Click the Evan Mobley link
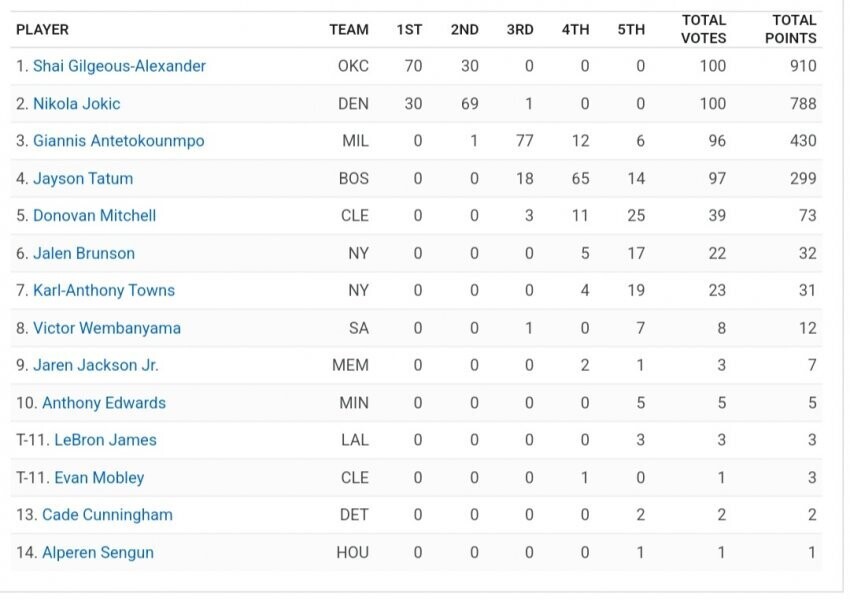850x600 pixels. tap(99, 478)
